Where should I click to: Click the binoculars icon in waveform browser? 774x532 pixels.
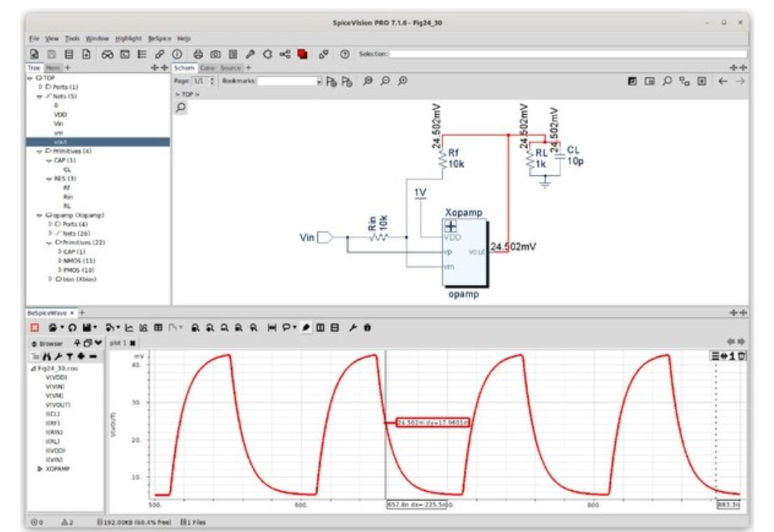(x=47, y=356)
